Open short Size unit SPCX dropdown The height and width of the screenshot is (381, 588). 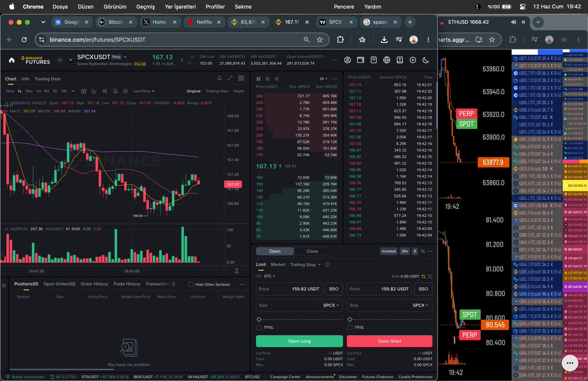420,305
